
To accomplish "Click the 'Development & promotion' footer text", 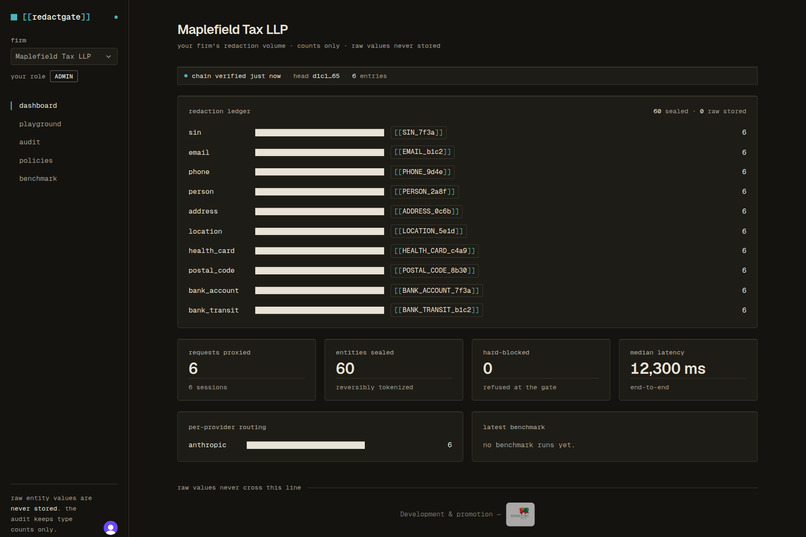I will click(446, 514).
